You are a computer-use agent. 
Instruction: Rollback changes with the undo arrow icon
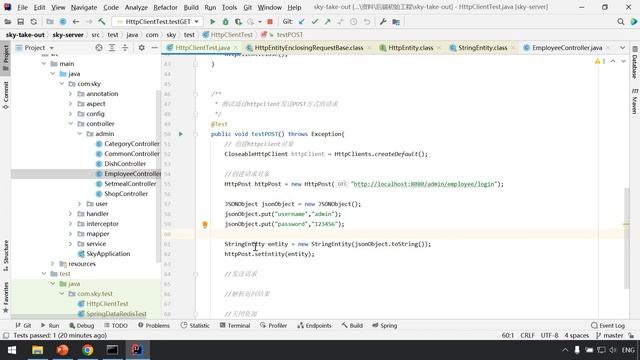tap(367, 22)
